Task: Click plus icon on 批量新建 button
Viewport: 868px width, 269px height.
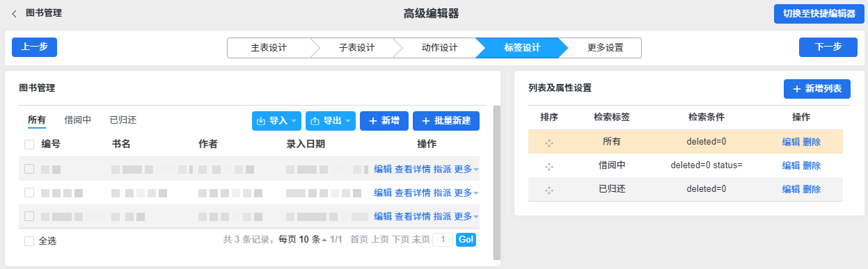Action: (426, 121)
